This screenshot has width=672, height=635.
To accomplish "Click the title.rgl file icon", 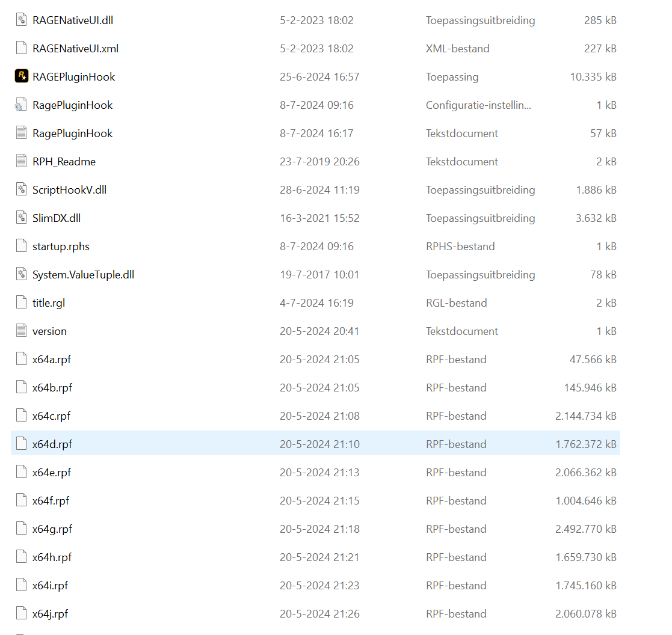I will [22, 302].
